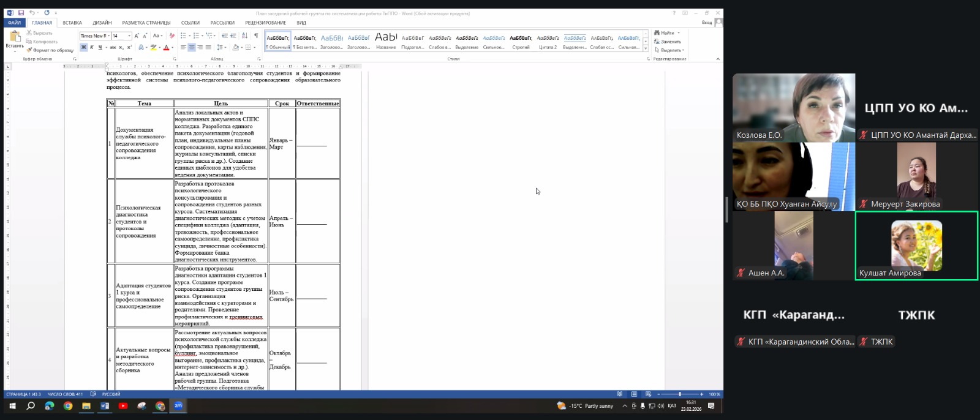Image resolution: width=980 pixels, height=420 pixels.
Task: Click the clear formatting eraser icon
Action: click(x=172, y=36)
